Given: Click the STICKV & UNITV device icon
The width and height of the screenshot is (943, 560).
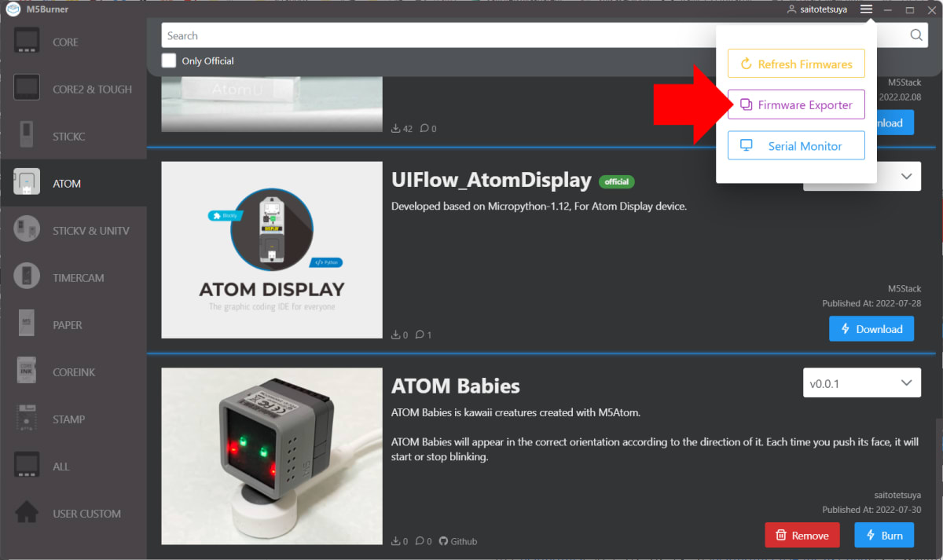Looking at the screenshot, I should (27, 230).
